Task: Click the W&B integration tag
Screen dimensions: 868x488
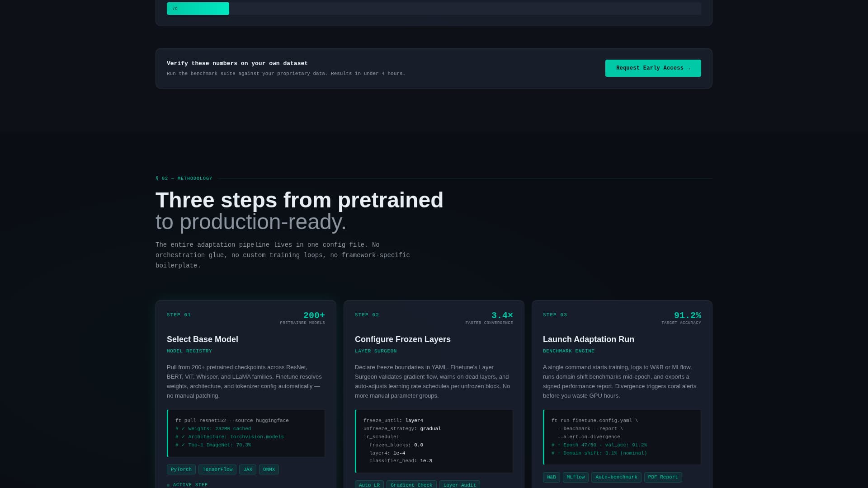Action: click(x=552, y=477)
